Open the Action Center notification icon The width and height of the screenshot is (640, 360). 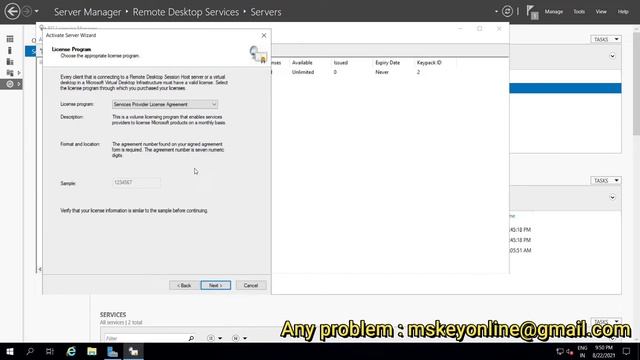click(626, 351)
